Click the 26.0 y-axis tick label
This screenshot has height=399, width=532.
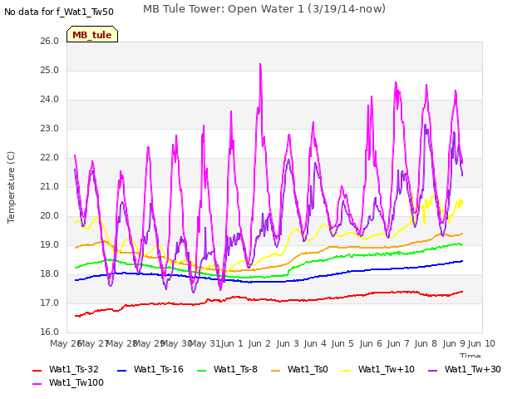point(50,41)
